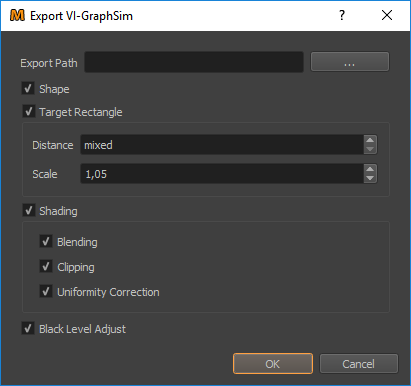Image resolution: width=411 pixels, height=386 pixels.
Task: Increase Scale with the up arrow
Action: click(370, 169)
